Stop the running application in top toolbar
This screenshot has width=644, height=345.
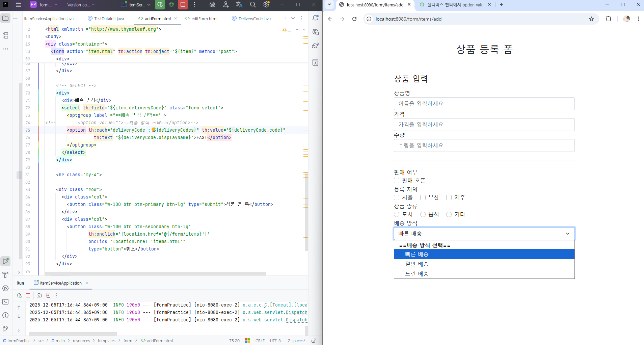click(183, 5)
